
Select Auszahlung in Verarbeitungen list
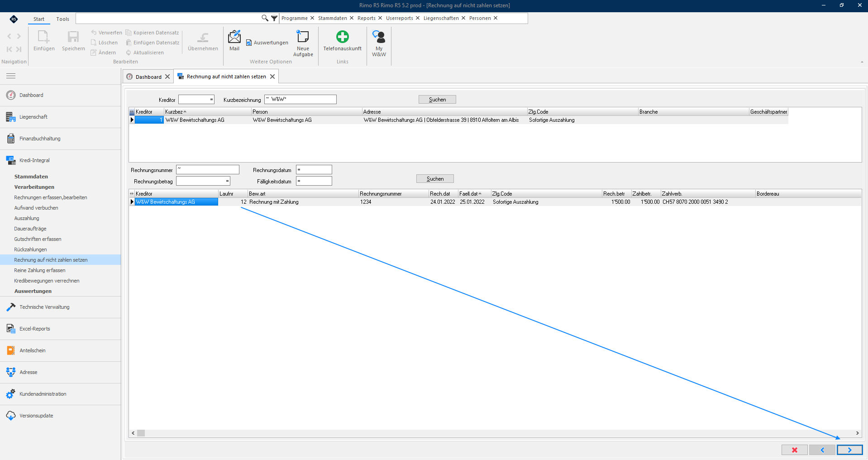click(x=27, y=218)
